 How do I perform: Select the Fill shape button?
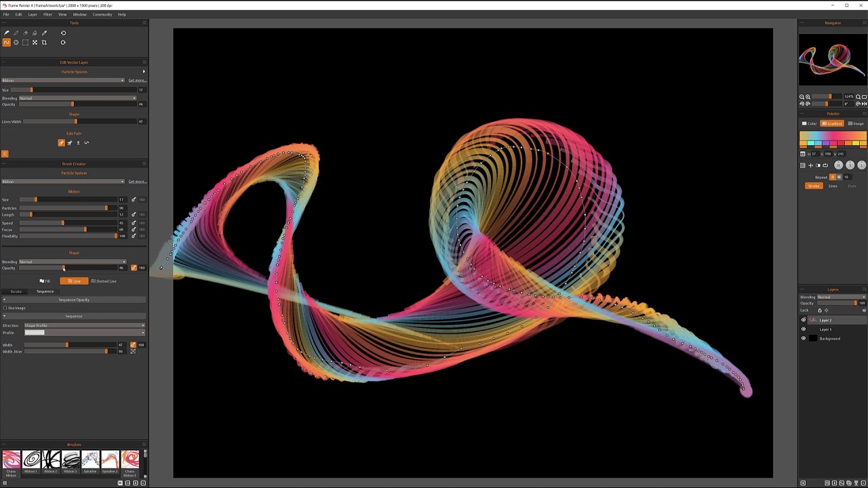tap(45, 281)
